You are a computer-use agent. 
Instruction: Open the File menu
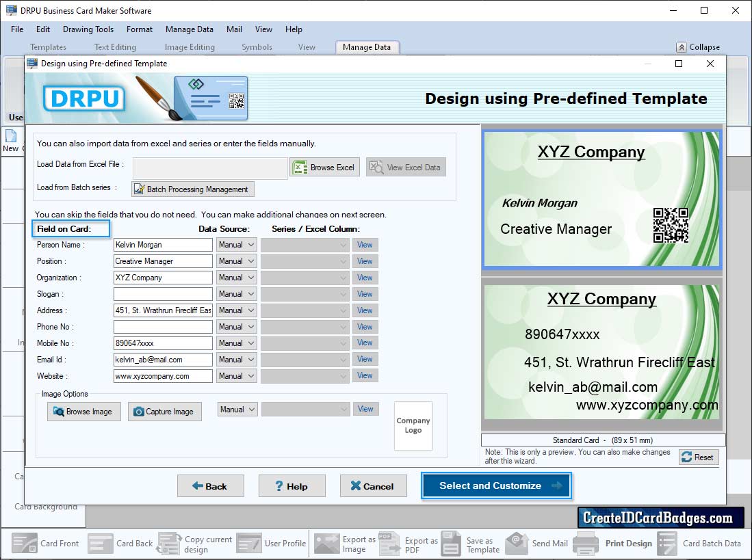(x=17, y=29)
